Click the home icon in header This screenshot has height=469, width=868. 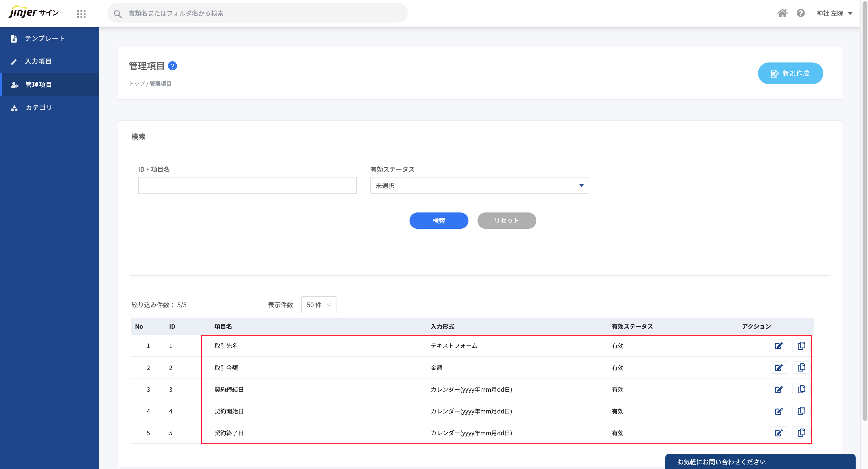click(x=782, y=13)
